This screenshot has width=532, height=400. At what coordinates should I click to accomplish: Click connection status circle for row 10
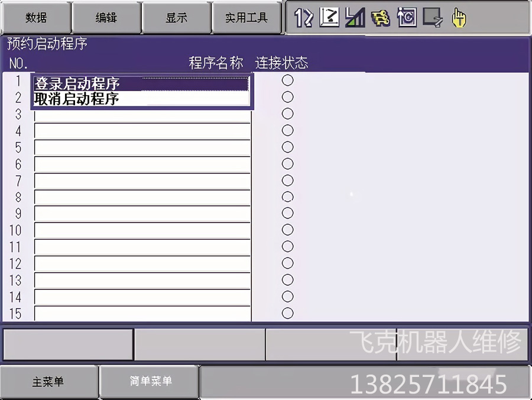click(288, 230)
